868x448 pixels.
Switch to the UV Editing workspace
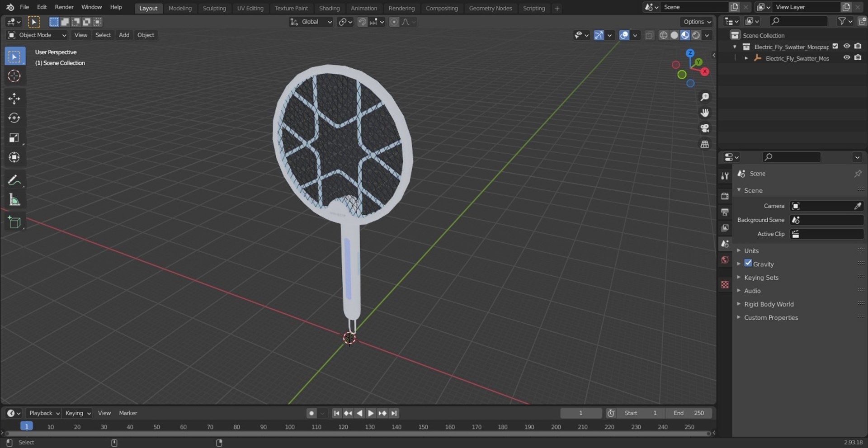pyautogui.click(x=250, y=8)
